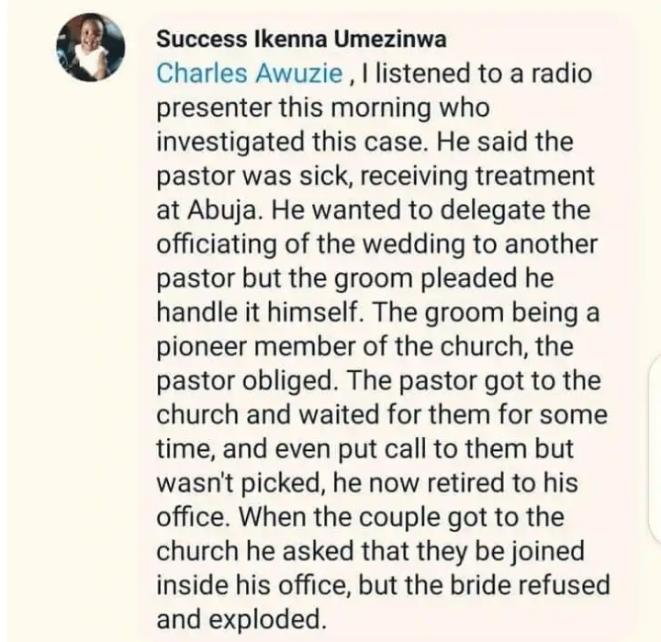Click the word 'Abuja' in the comment
The height and width of the screenshot is (642, 661).
point(222,212)
